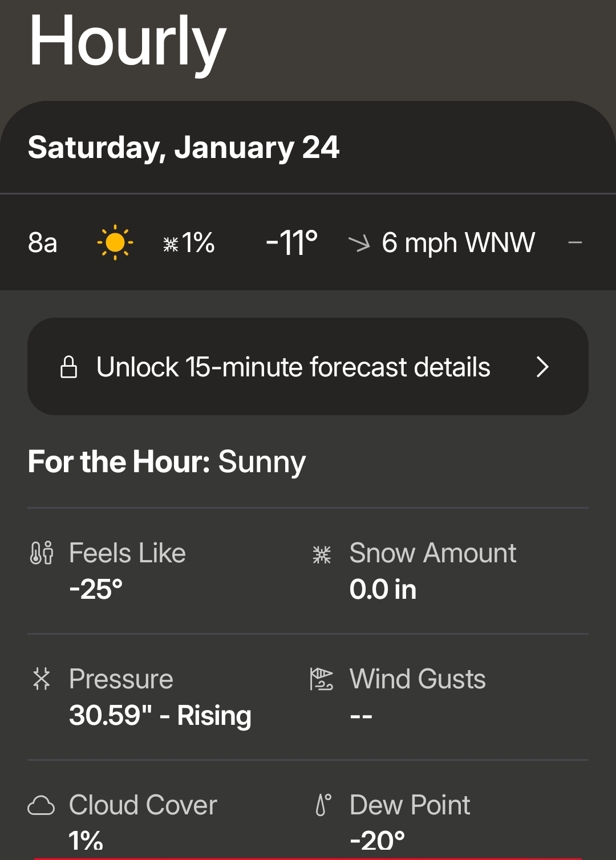Tap the 6 mph WNW wind text
Screen dimensions: 616x860
coord(458,243)
